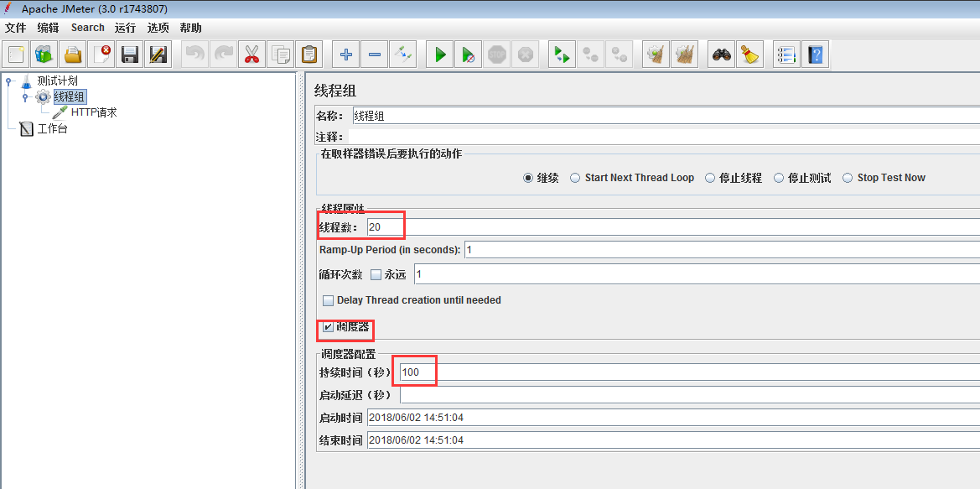Screen dimensions: 980x489
Task: Open the 帮助 menu
Action: 190,28
